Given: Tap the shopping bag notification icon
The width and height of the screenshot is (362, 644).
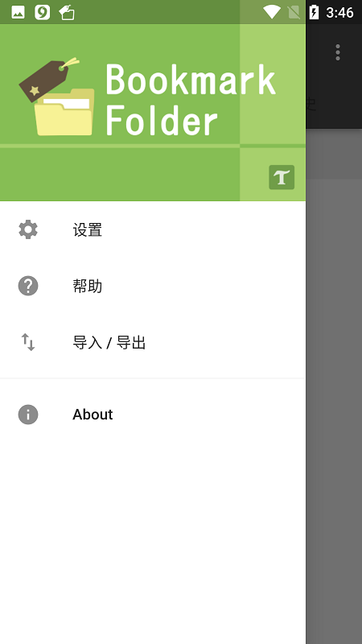Looking at the screenshot, I should pos(67,12).
